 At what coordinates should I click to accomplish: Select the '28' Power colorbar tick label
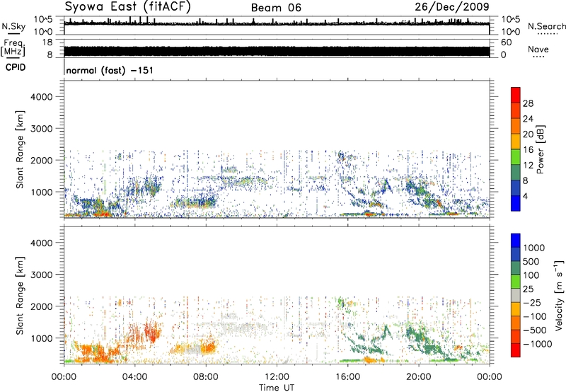(528, 103)
